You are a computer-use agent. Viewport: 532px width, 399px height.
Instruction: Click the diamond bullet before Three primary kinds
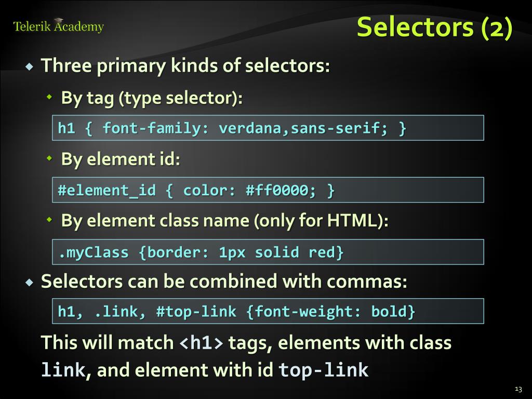30,66
